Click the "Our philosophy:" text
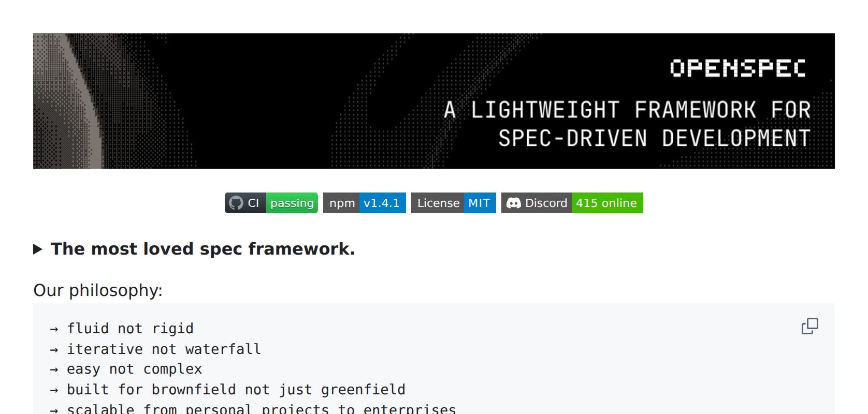Image resolution: width=868 pixels, height=414 pixels. pos(98,290)
